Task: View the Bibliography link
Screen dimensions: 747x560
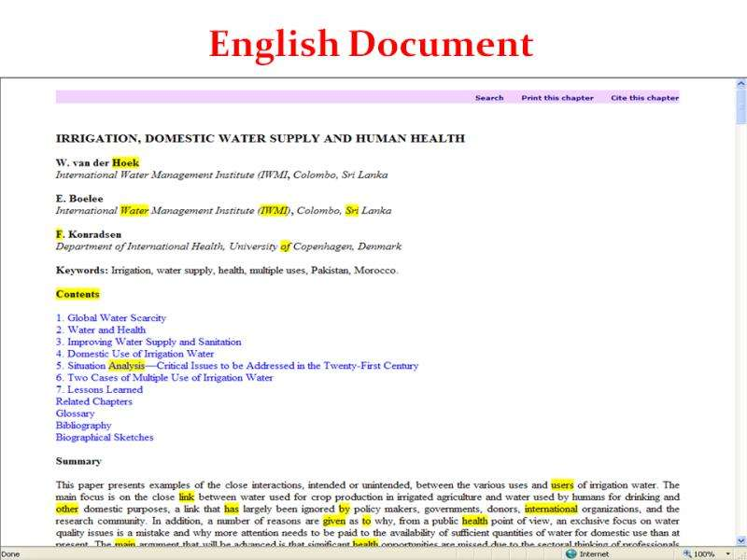Action: coord(83,426)
